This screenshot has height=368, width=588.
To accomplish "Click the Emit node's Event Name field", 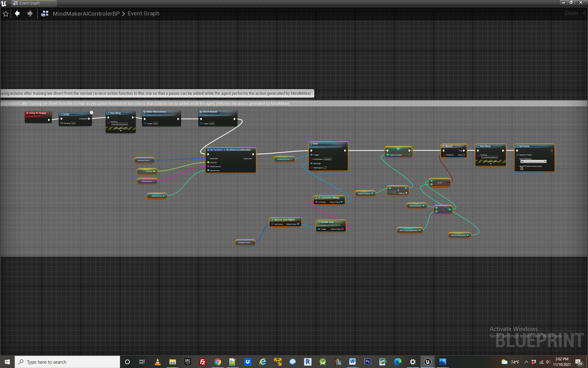I will pyautogui.click(x=327, y=159).
